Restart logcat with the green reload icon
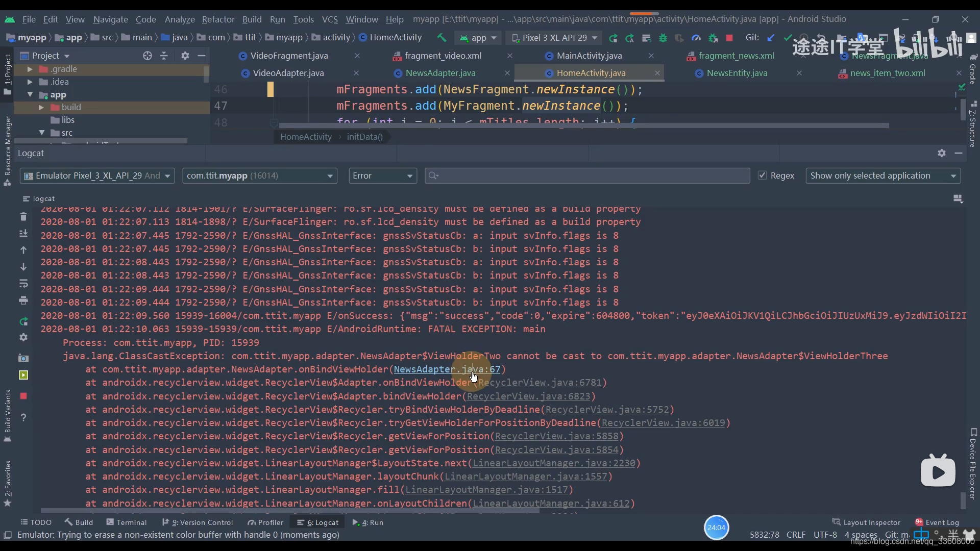The image size is (980, 551). point(23,321)
